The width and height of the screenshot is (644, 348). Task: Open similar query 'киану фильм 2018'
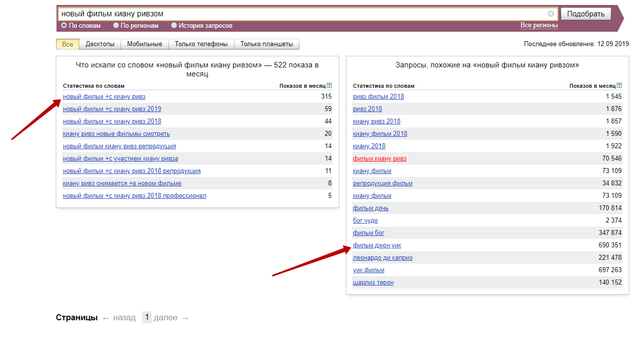(380, 134)
